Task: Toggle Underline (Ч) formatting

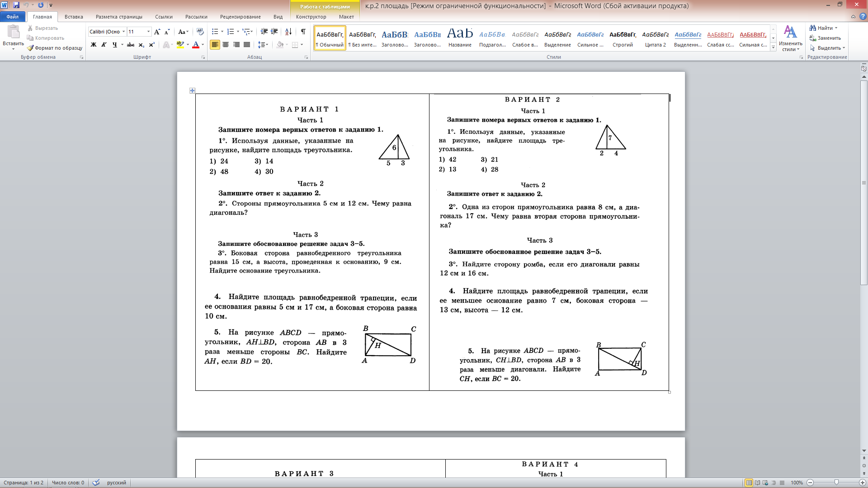Action: 114,45
